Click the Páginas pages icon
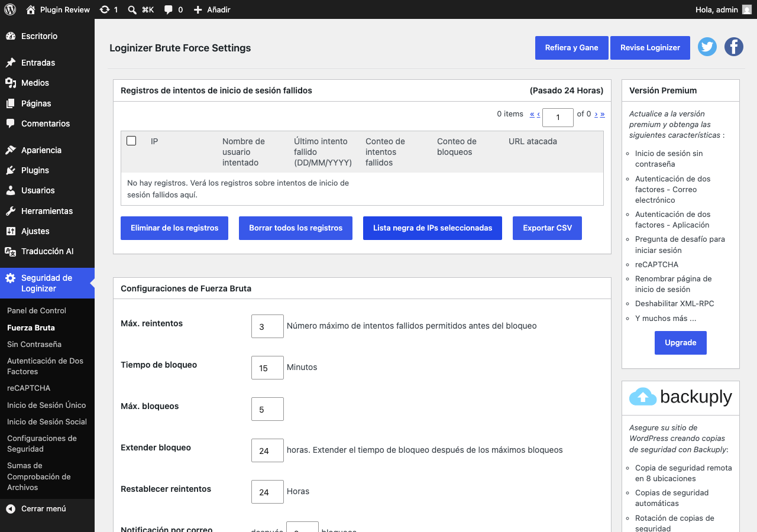 click(11, 103)
